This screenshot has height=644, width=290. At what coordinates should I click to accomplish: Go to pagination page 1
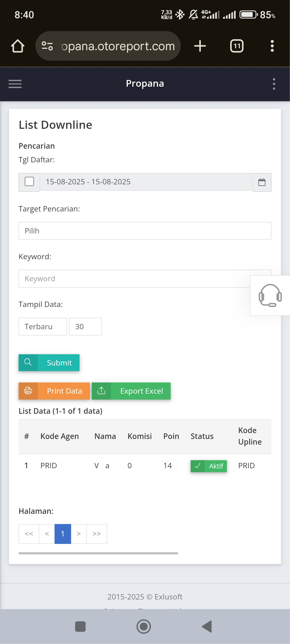[63, 534]
